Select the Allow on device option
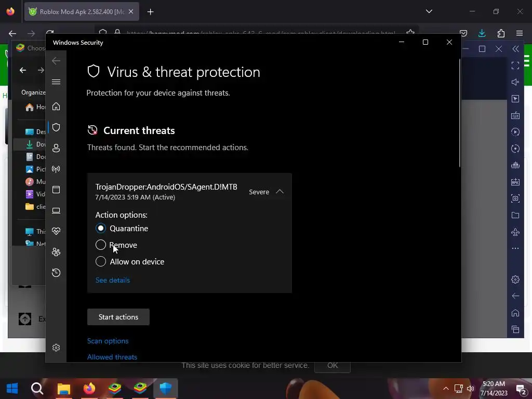 point(101,261)
